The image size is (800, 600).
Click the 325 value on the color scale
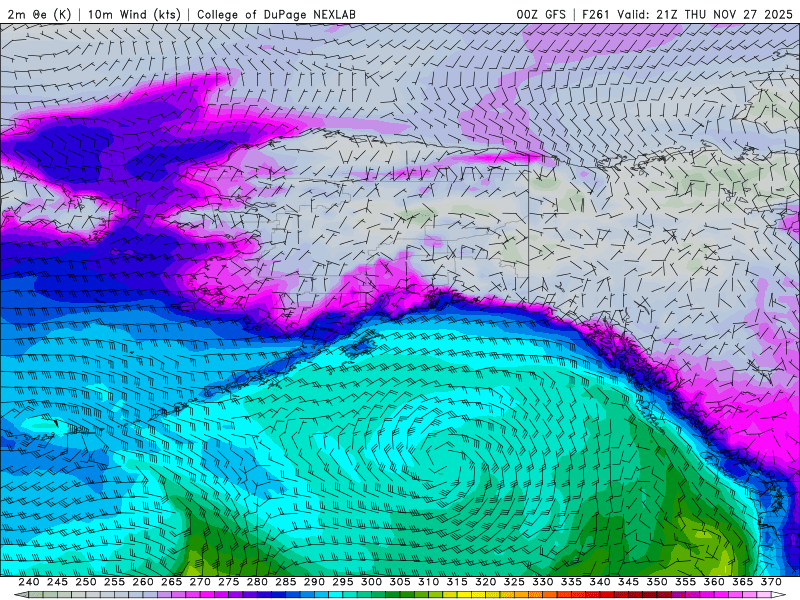[514, 582]
